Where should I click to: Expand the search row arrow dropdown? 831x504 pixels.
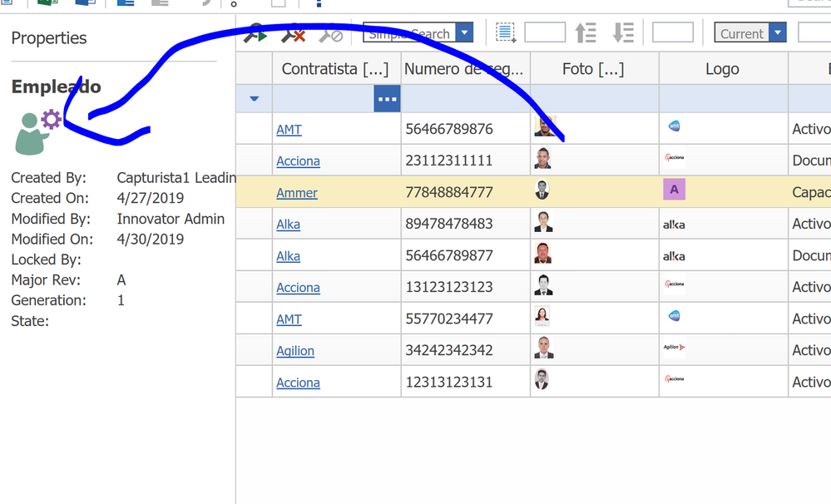[x=255, y=99]
